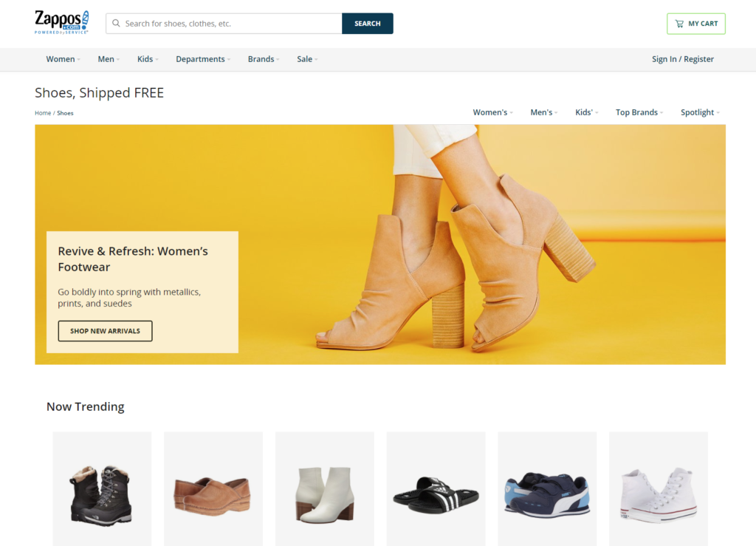Open the black winter boots product
The image size is (756, 546).
[102, 489]
